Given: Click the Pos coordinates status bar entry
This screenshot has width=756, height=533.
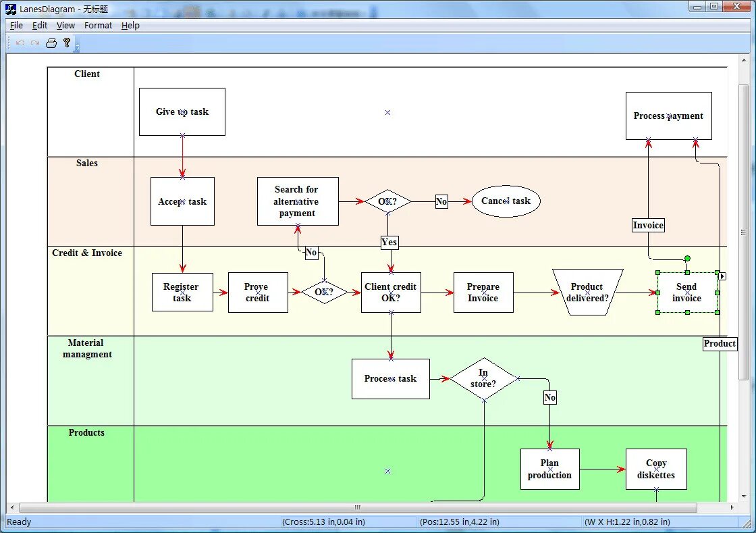Looking at the screenshot, I should click(460, 522).
